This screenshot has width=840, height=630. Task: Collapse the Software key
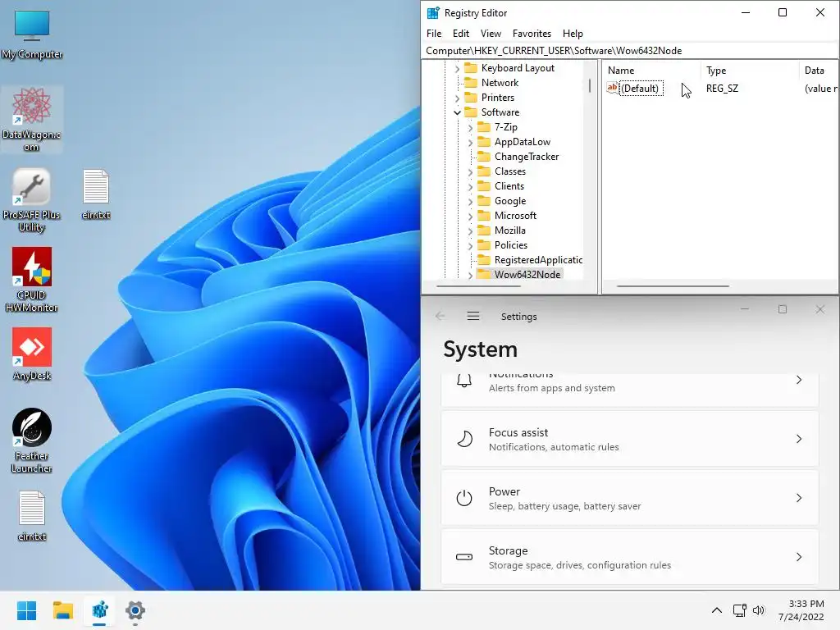point(457,112)
